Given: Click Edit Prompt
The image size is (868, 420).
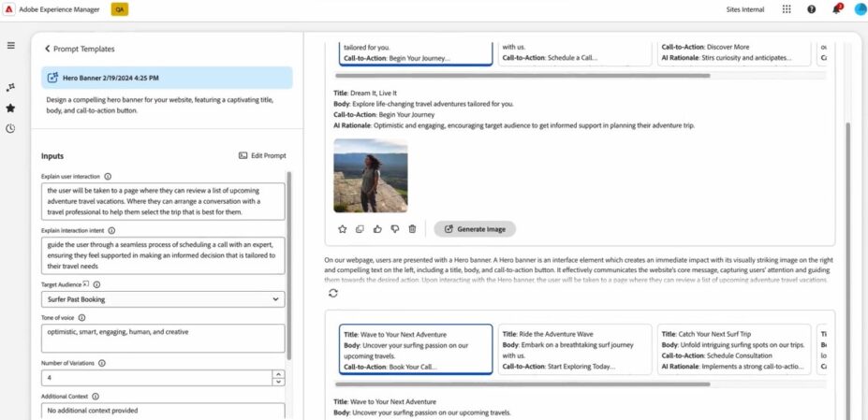Looking at the screenshot, I should coord(262,155).
